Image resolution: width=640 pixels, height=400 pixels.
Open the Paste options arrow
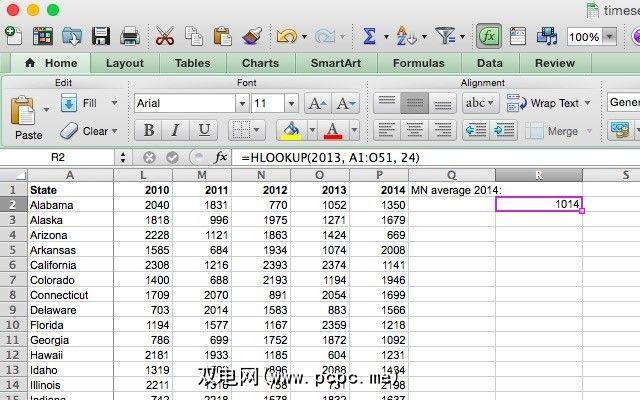coord(46,109)
